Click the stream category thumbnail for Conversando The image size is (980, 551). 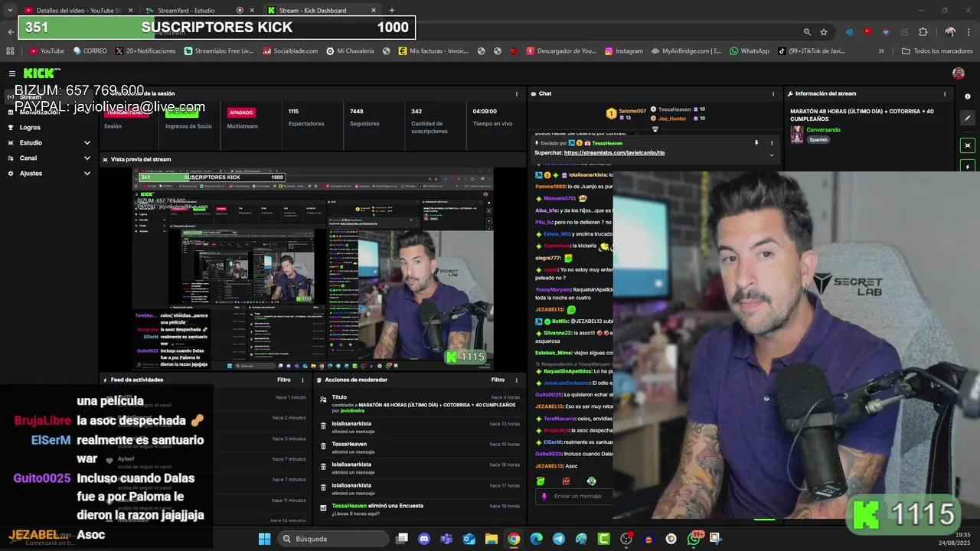[x=797, y=135]
